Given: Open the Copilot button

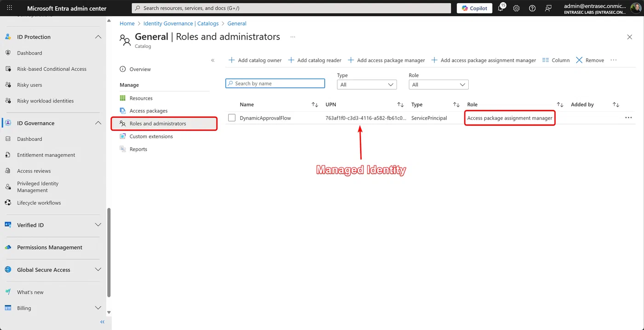Looking at the screenshot, I should click(474, 8).
